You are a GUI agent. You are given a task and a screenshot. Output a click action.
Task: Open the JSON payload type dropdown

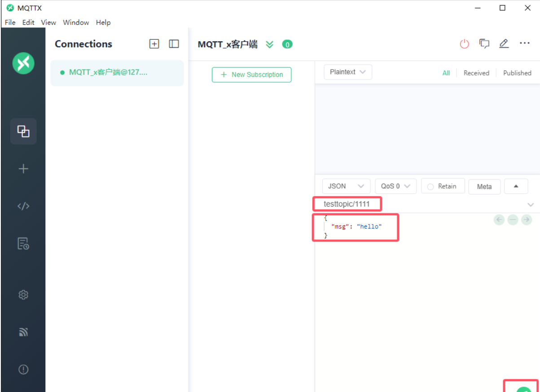click(346, 186)
